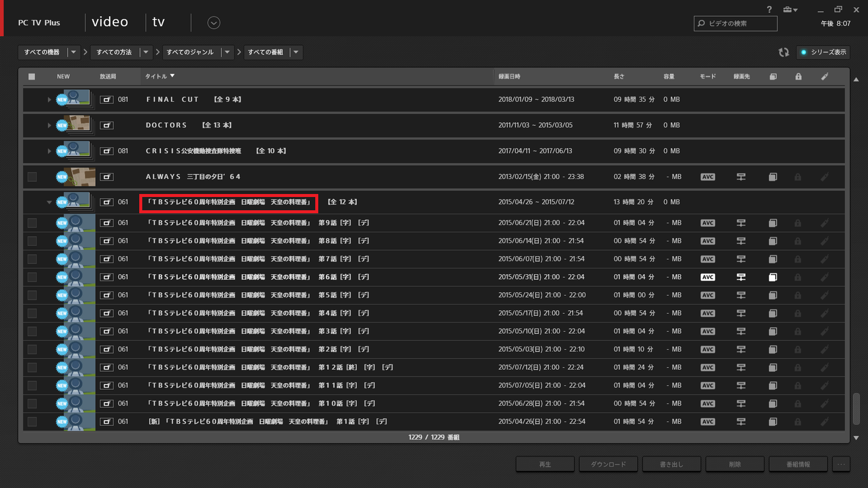
Task: Click the wrench column header icon
Action: pyautogui.click(x=825, y=77)
